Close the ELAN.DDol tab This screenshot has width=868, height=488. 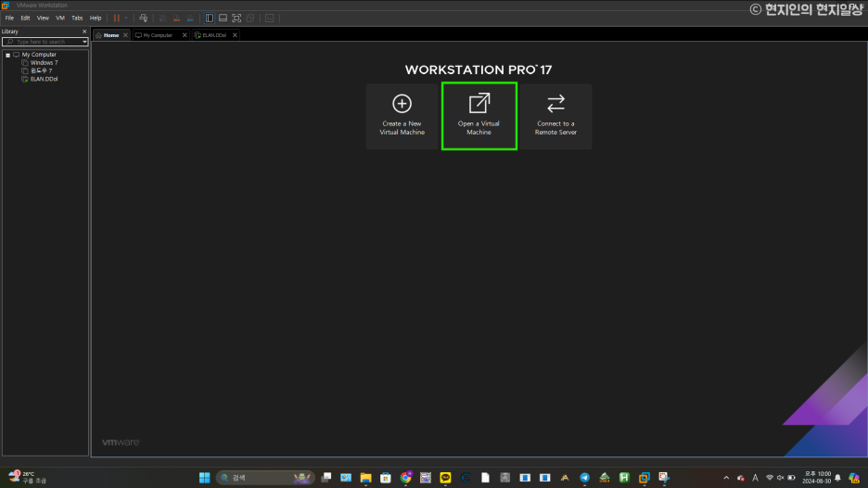tap(235, 35)
